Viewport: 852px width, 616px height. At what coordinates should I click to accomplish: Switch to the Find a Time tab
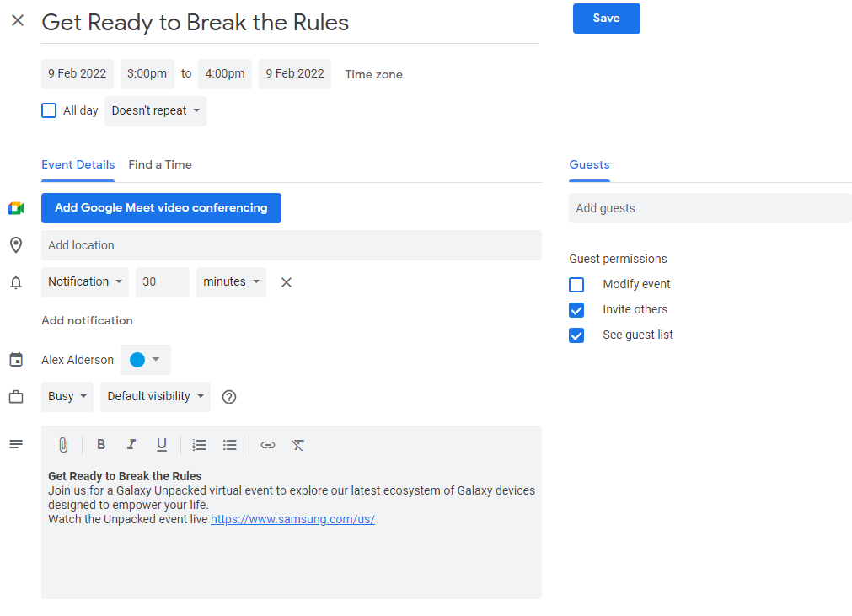tap(160, 164)
